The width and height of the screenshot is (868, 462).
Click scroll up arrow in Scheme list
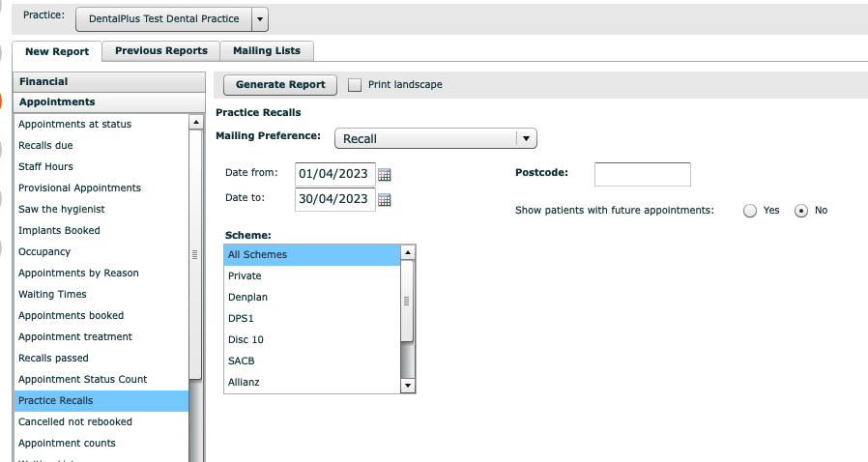408,252
